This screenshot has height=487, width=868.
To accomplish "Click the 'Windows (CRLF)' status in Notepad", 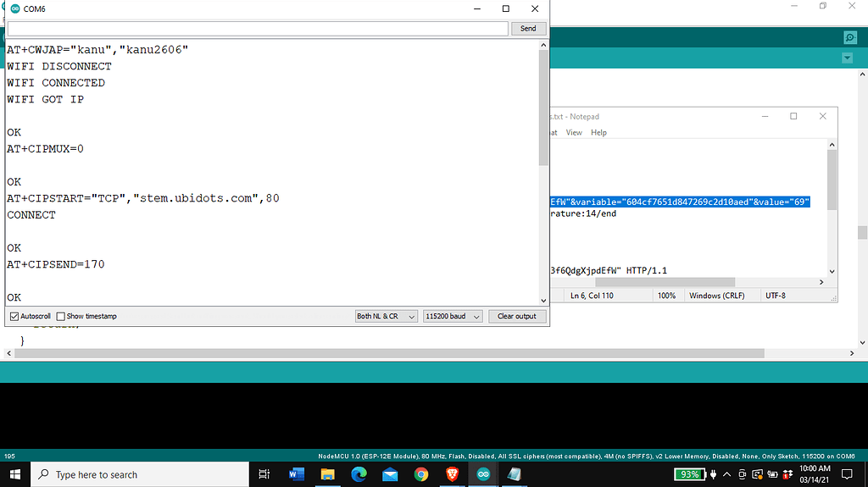I will [x=717, y=296].
